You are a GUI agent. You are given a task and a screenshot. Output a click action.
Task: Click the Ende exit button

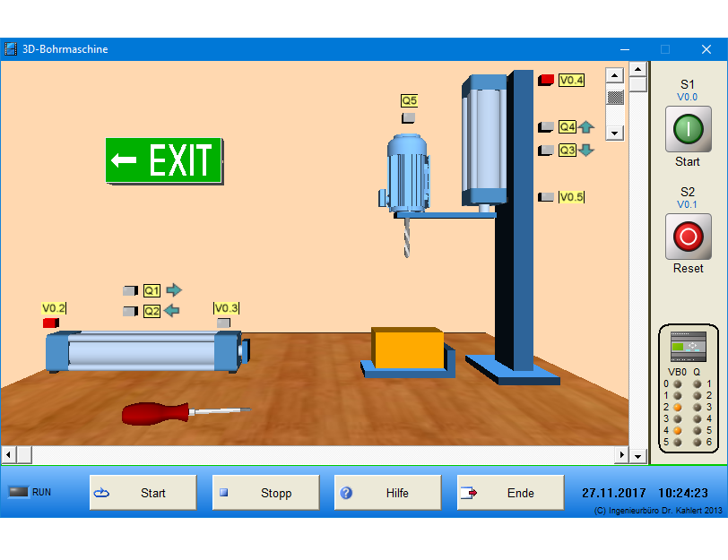tap(510, 492)
